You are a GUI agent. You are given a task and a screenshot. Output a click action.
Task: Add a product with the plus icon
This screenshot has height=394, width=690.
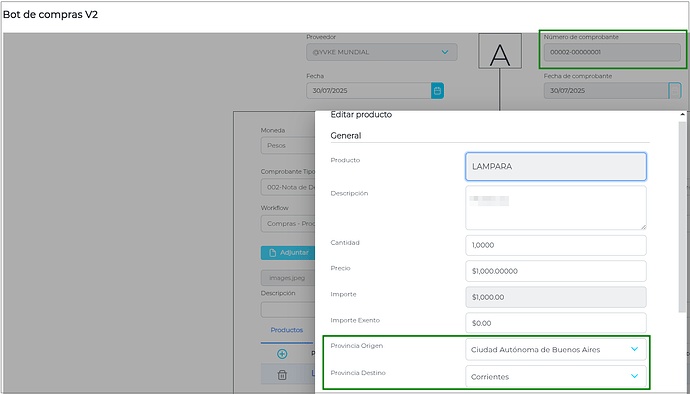[282, 354]
